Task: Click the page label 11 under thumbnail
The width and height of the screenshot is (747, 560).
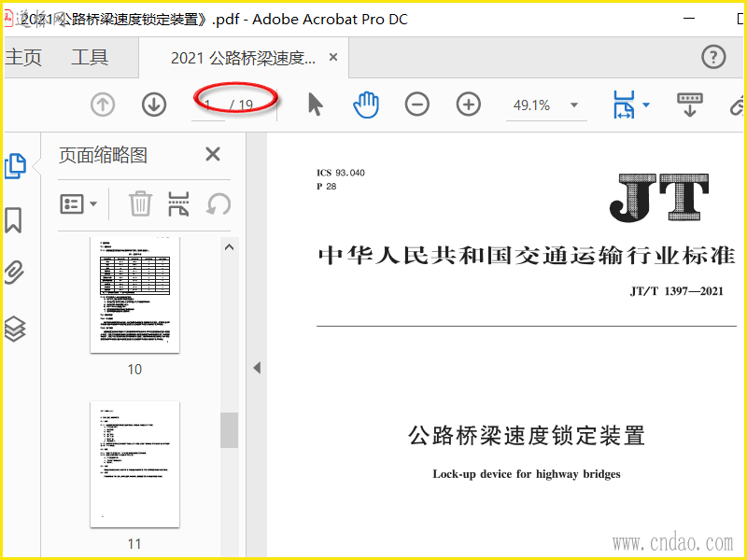Action: (x=134, y=544)
